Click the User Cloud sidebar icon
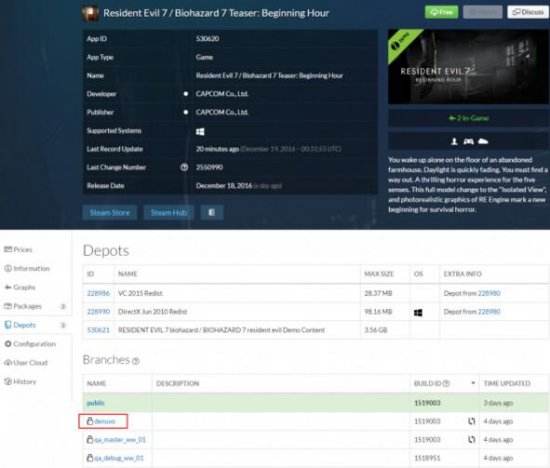Screen dimensions: 550x468 8,363
